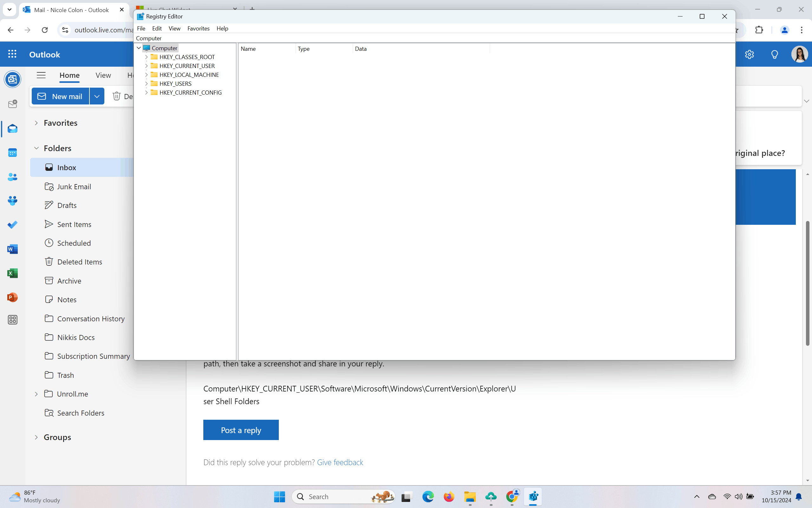Click the Chrome extensions puzzle icon

759,30
